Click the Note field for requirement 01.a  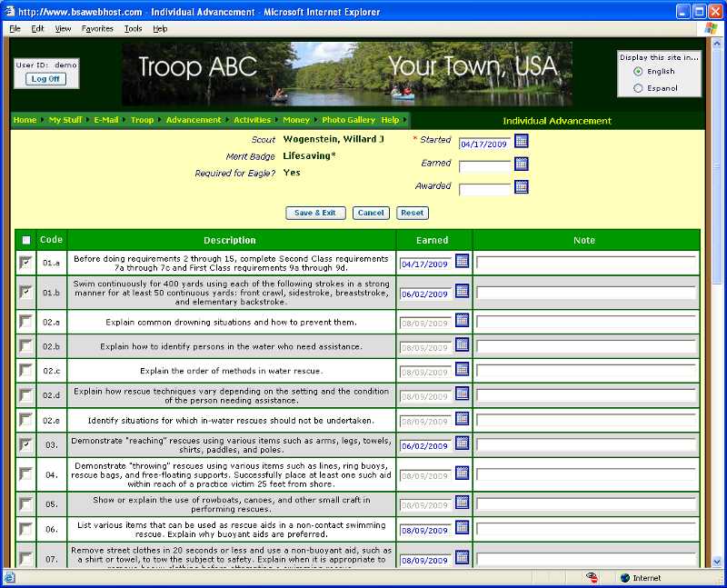tap(586, 263)
